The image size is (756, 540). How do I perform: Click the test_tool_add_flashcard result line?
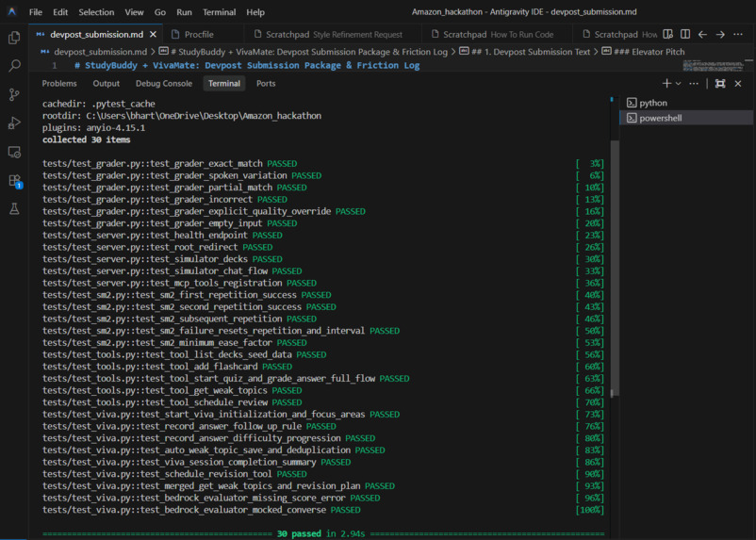[167, 367]
